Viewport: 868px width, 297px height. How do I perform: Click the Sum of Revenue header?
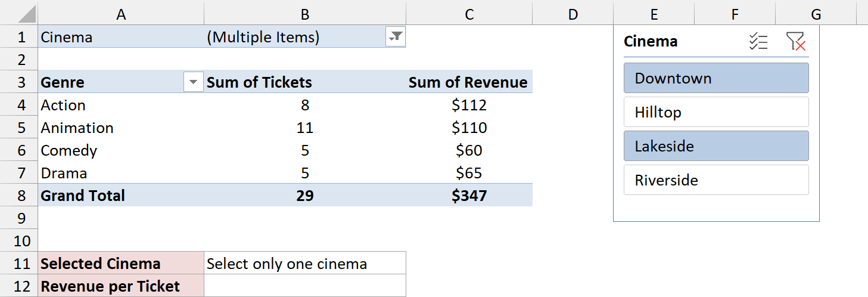(x=469, y=82)
